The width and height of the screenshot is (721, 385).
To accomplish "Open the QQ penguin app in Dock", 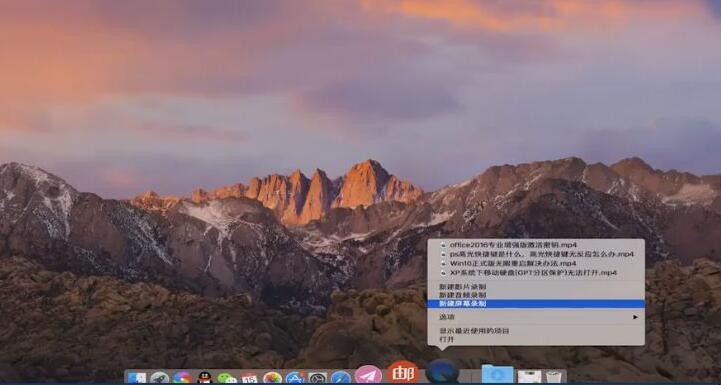I will (x=205, y=378).
